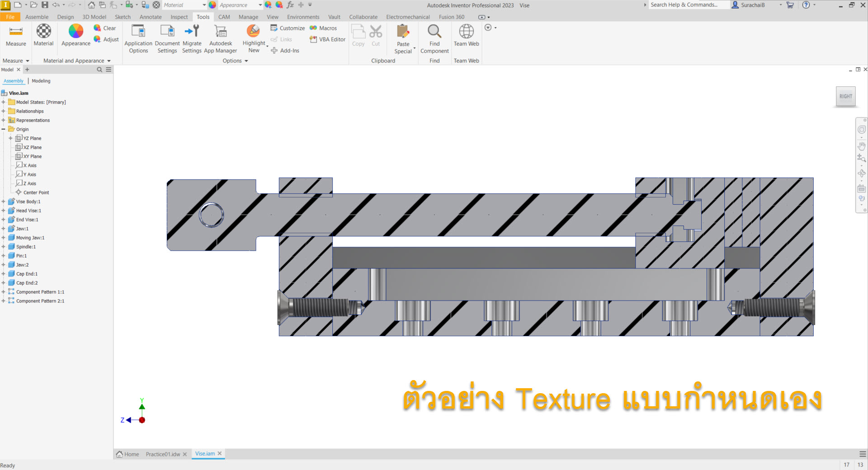Click the Measure tool icon
Image resolution: width=868 pixels, height=470 pixels.
coord(16,32)
